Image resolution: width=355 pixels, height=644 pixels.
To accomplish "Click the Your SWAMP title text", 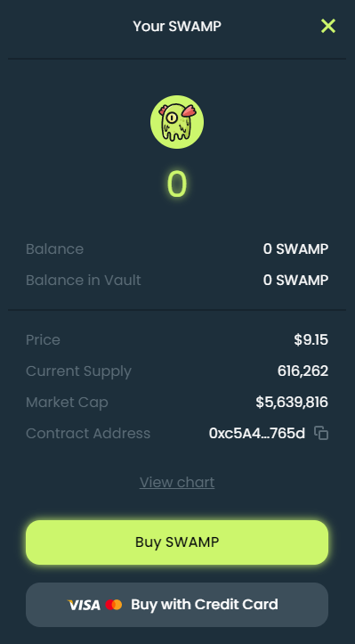I will pyautogui.click(x=177, y=27).
